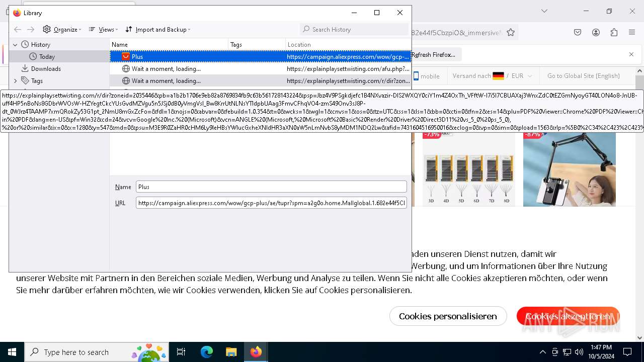The image size is (644, 362).
Task: Bookmark this page with the star icon
Action: click(x=511, y=33)
